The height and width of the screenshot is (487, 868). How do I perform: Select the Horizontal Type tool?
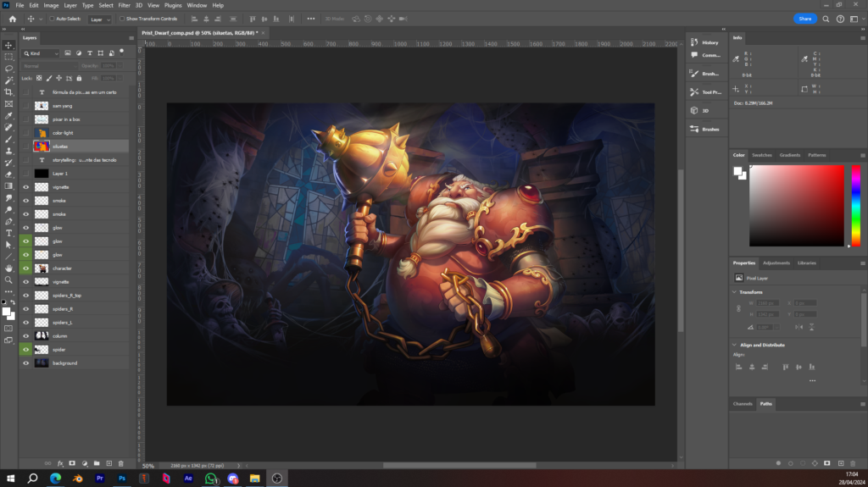8,233
